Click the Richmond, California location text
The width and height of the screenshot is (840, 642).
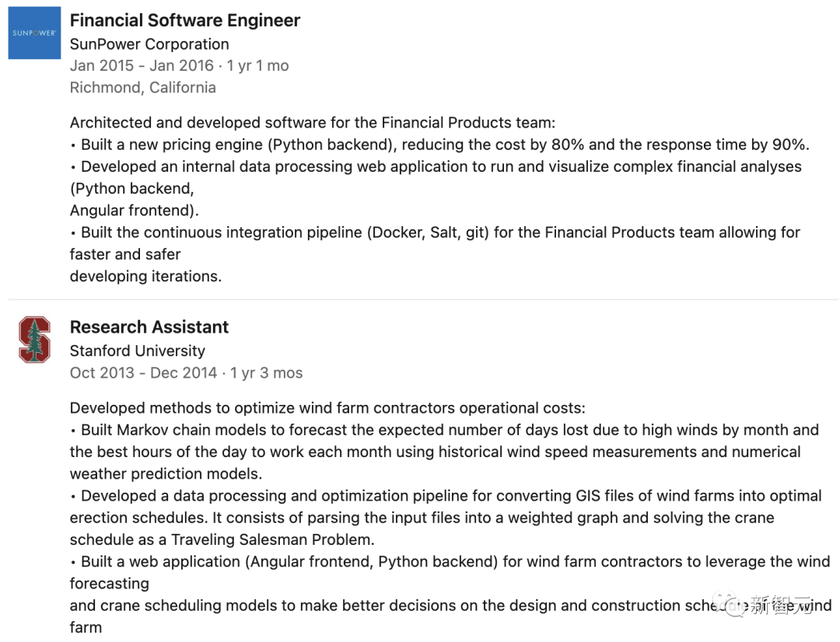143,88
